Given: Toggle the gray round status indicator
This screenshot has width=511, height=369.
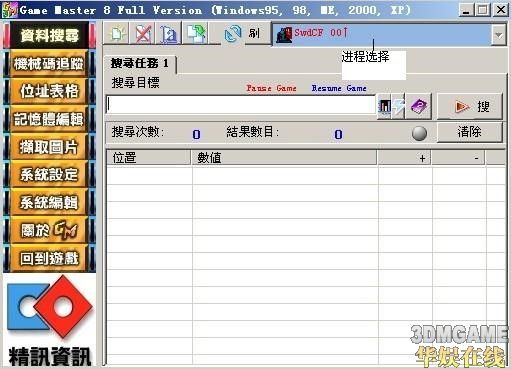Looking at the screenshot, I should click(419, 133).
